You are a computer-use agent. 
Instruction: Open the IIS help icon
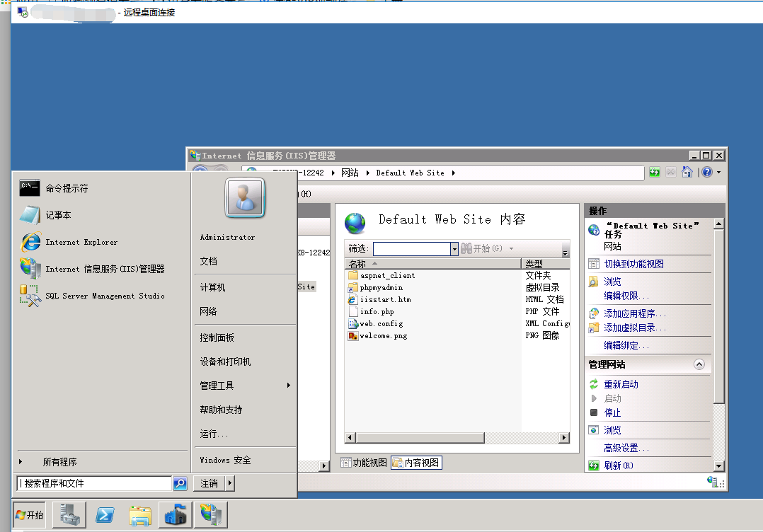coord(707,172)
